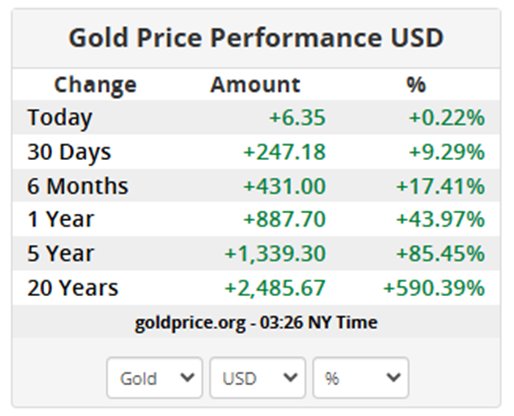
Task: Click the +247.18 amount for 30 Days
Action: point(284,152)
